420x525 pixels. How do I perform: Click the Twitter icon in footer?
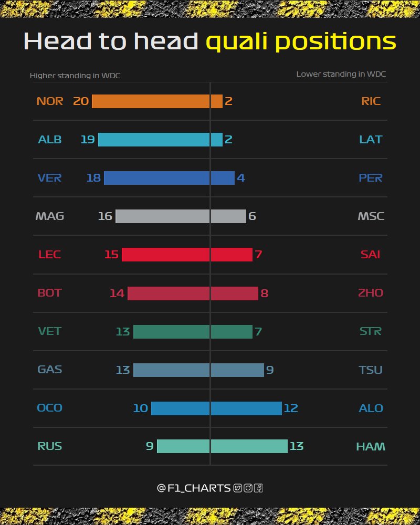pos(238,488)
